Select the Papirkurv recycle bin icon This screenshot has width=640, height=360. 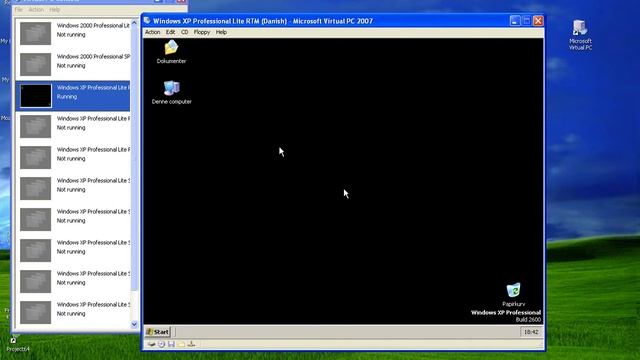click(x=513, y=295)
